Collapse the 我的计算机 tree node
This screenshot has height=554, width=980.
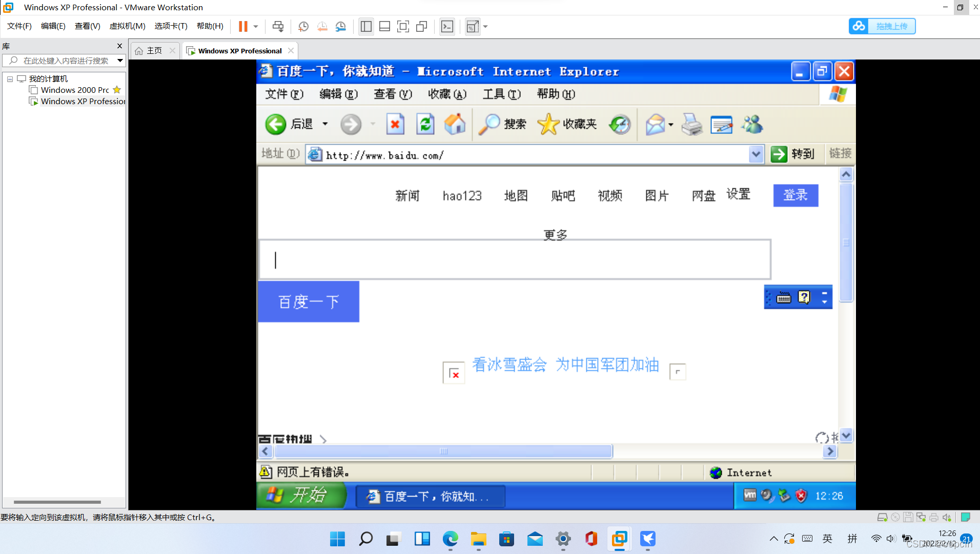click(x=10, y=79)
